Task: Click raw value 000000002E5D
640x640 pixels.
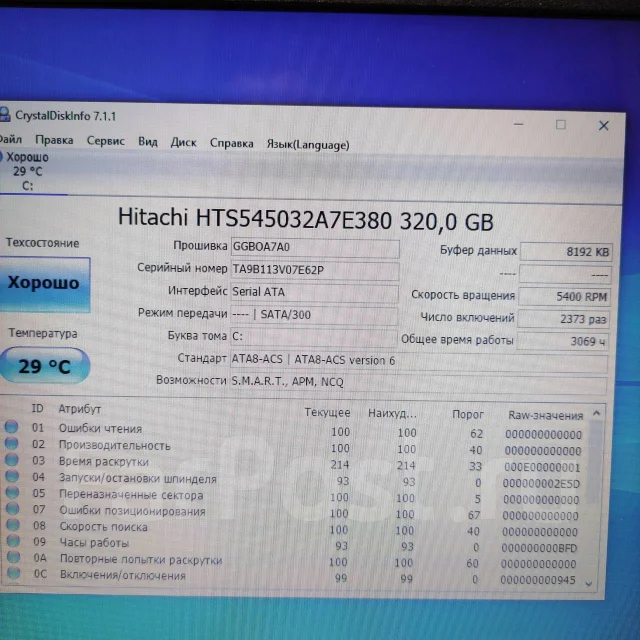Action: click(541, 484)
